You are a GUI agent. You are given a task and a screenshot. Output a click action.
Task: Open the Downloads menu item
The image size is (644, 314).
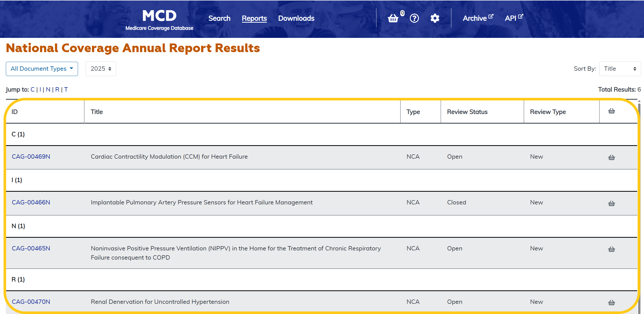pyautogui.click(x=296, y=18)
